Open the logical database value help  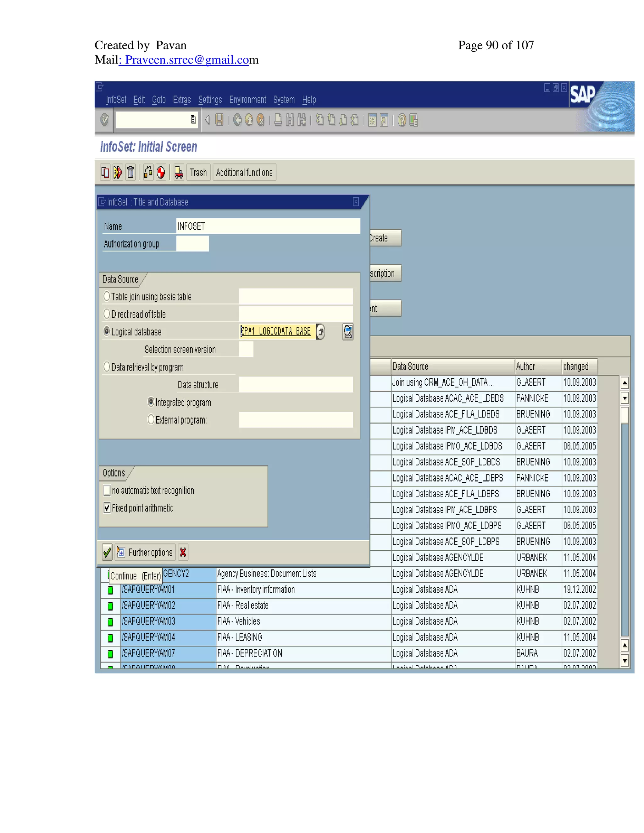tap(321, 331)
